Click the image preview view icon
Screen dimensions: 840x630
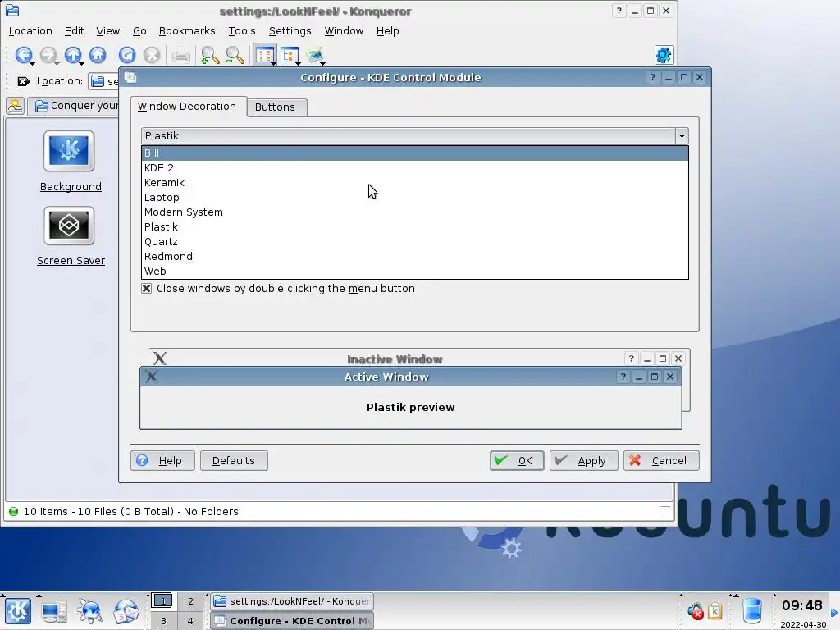314,55
